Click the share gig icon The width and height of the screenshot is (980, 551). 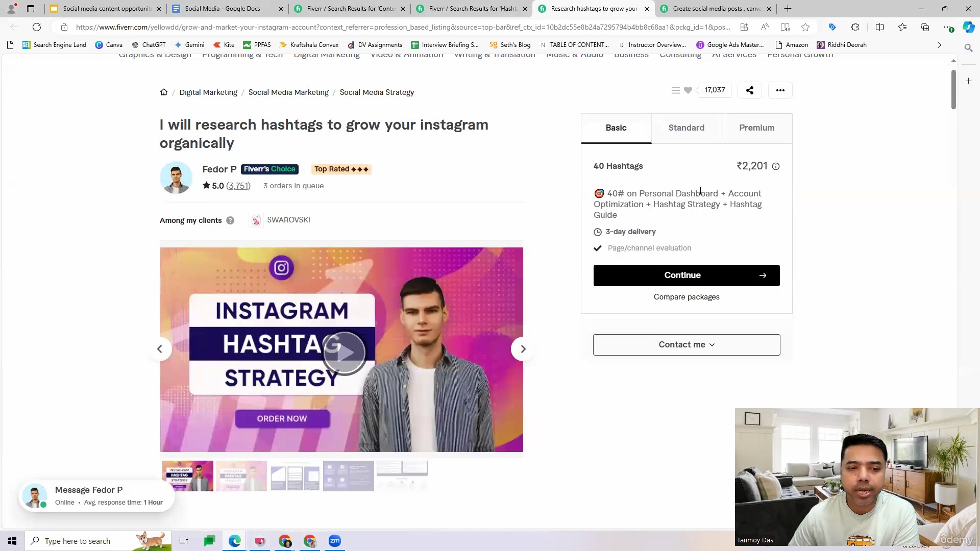pyautogui.click(x=749, y=90)
